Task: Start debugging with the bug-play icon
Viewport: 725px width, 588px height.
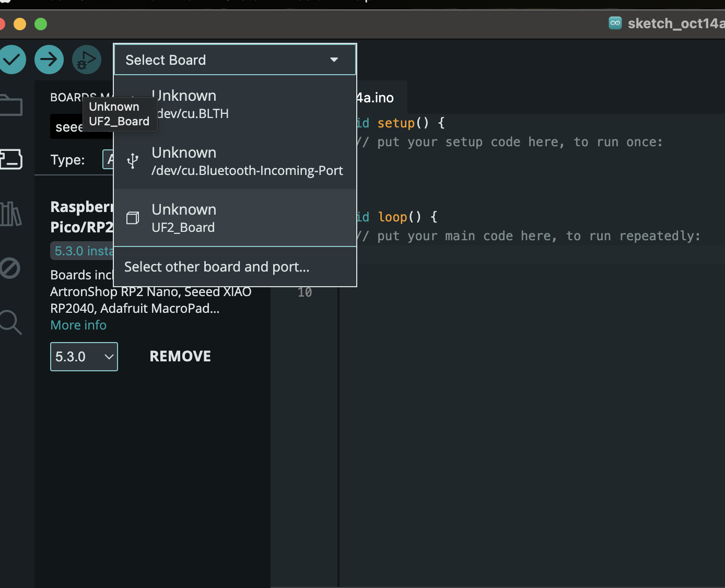Action: (x=87, y=60)
